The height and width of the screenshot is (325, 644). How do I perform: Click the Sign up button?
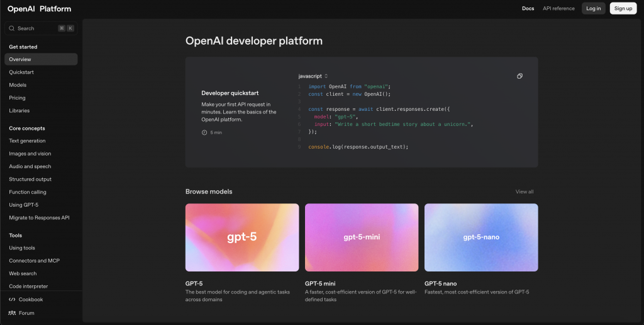(x=623, y=8)
